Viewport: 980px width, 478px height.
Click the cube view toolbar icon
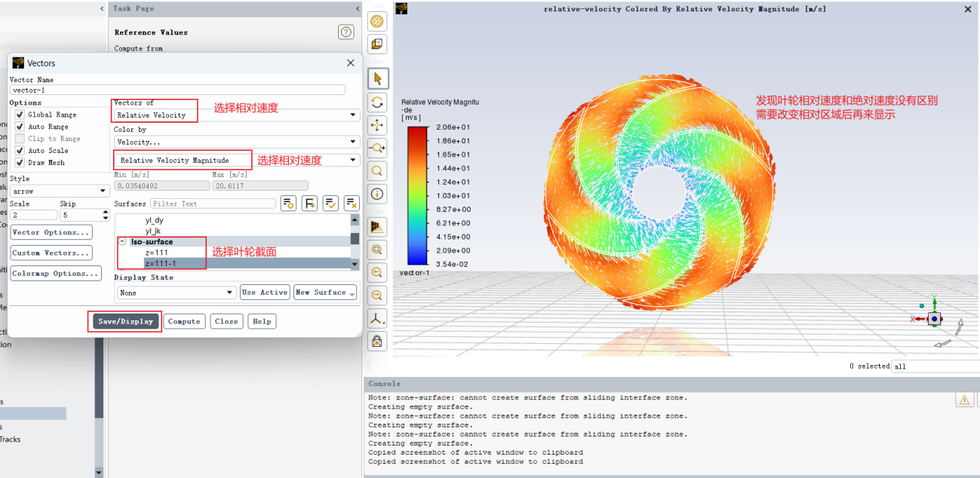tap(376, 44)
